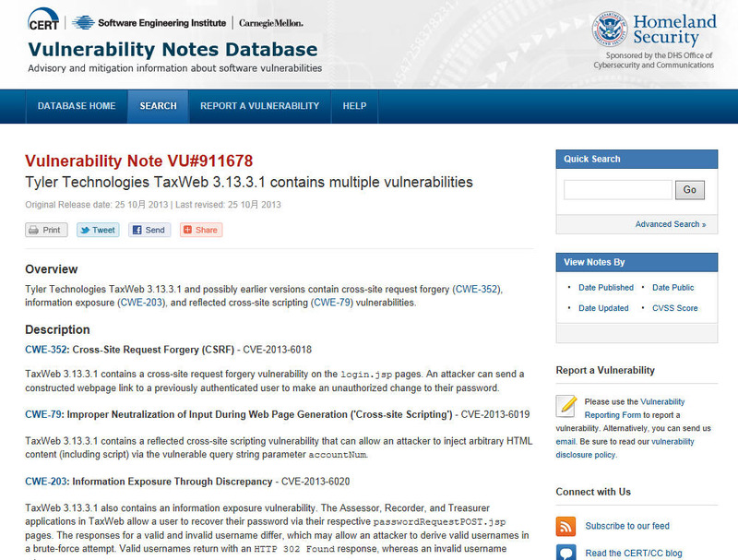Click the CERT logo icon
This screenshot has width=738, height=560.
[x=45, y=21]
